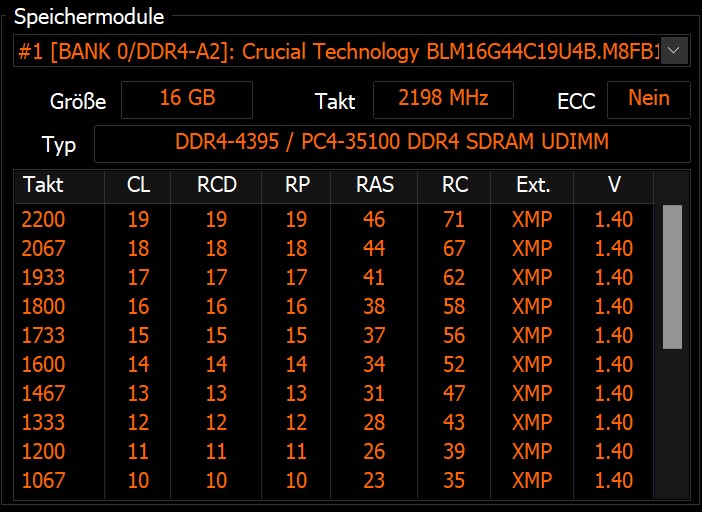Open the memory module selection dropdown arrow
This screenshot has width=702, height=512.
(674, 51)
